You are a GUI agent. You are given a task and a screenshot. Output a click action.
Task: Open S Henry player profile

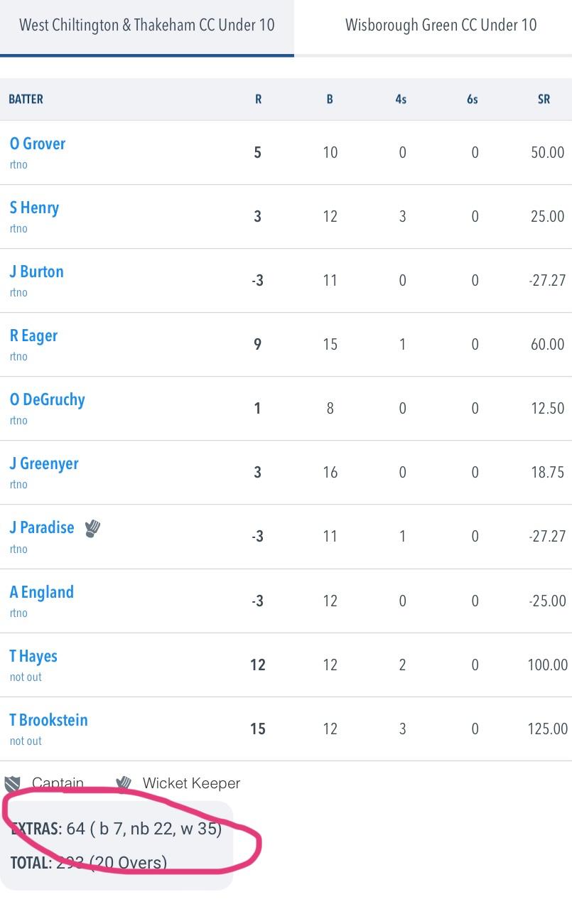coord(34,208)
